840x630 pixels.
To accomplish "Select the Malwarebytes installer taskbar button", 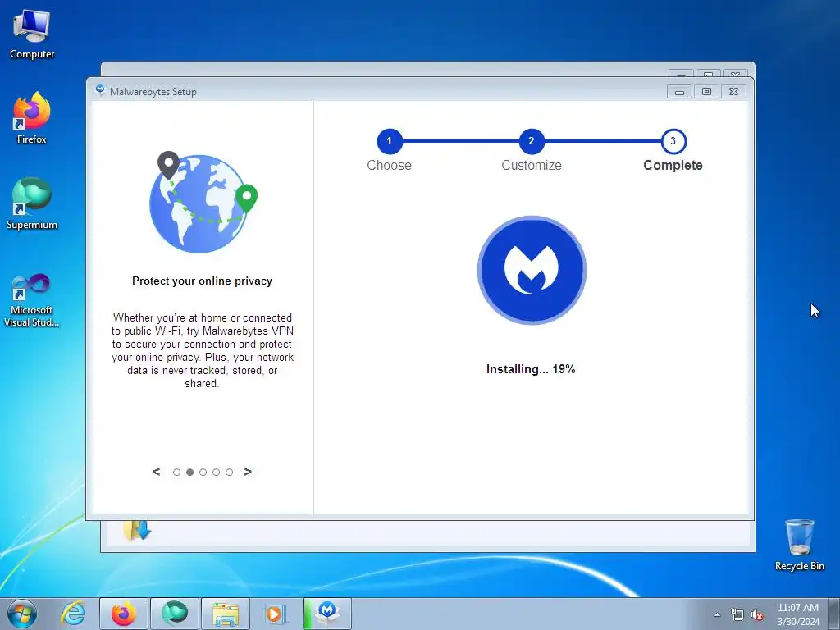I will coord(327,614).
